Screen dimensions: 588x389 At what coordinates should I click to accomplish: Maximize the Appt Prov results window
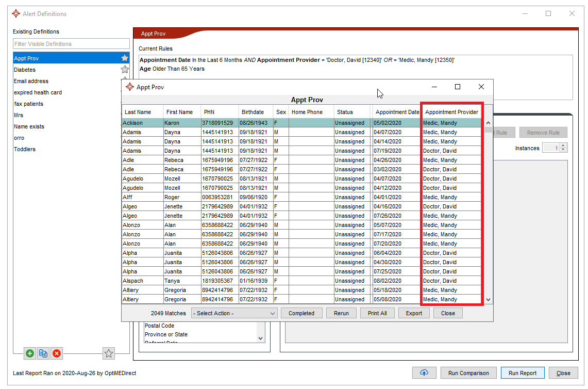[x=457, y=87]
